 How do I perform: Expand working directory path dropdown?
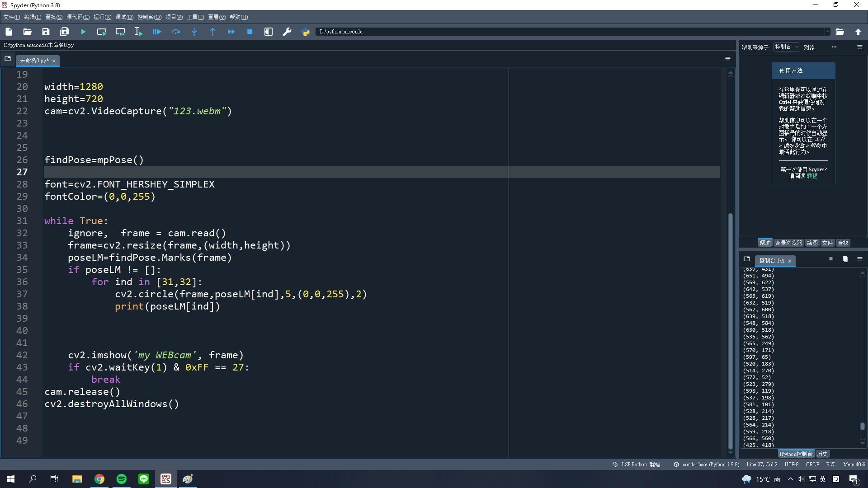tap(827, 32)
